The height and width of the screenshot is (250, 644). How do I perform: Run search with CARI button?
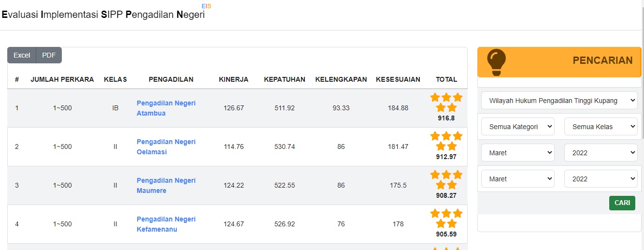click(x=622, y=203)
